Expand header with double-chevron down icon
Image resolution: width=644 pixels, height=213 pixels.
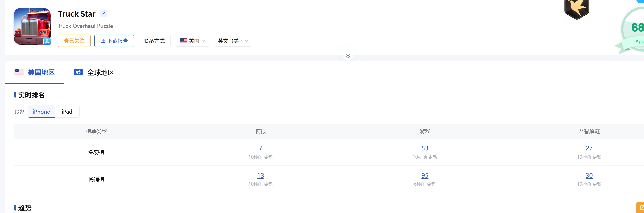pyautogui.click(x=348, y=56)
